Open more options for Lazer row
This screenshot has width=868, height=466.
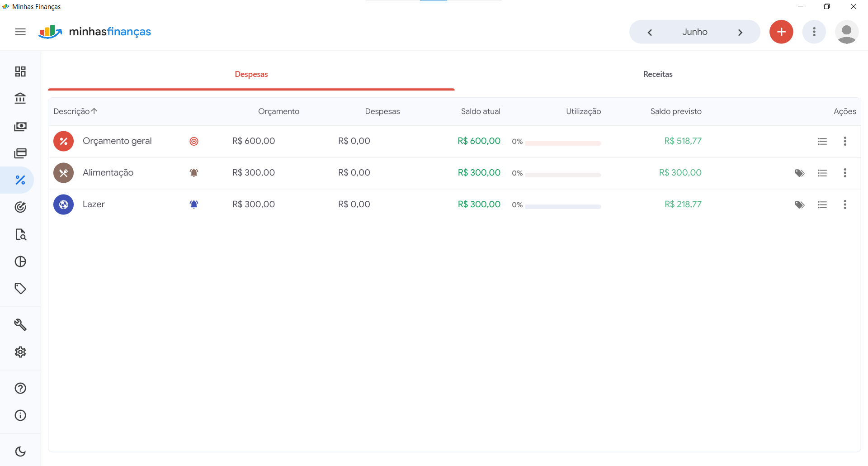click(845, 204)
